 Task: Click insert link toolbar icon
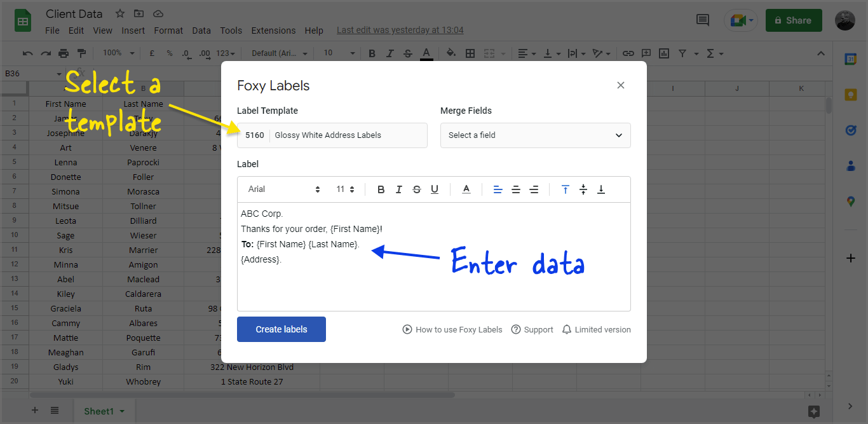click(x=628, y=53)
